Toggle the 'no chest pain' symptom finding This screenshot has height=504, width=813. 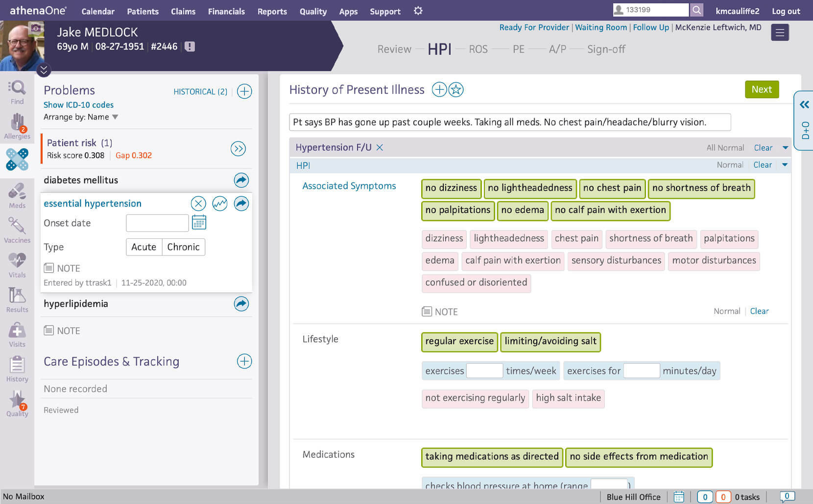612,188
